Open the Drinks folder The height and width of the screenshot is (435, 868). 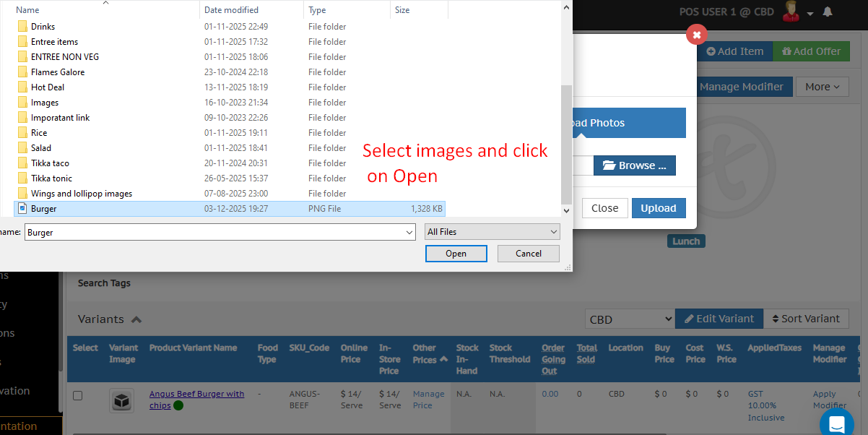pyautogui.click(x=43, y=27)
